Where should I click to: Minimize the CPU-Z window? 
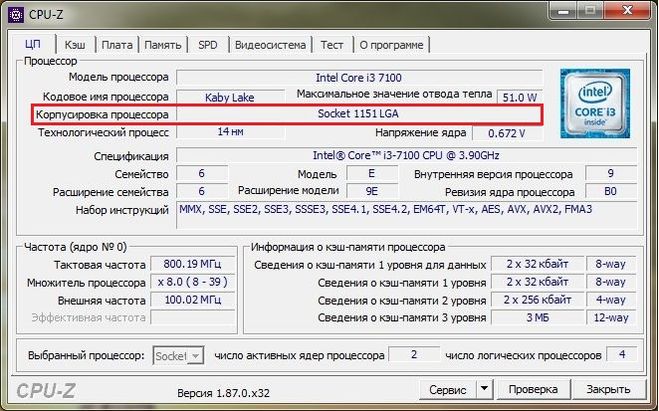(x=562, y=11)
